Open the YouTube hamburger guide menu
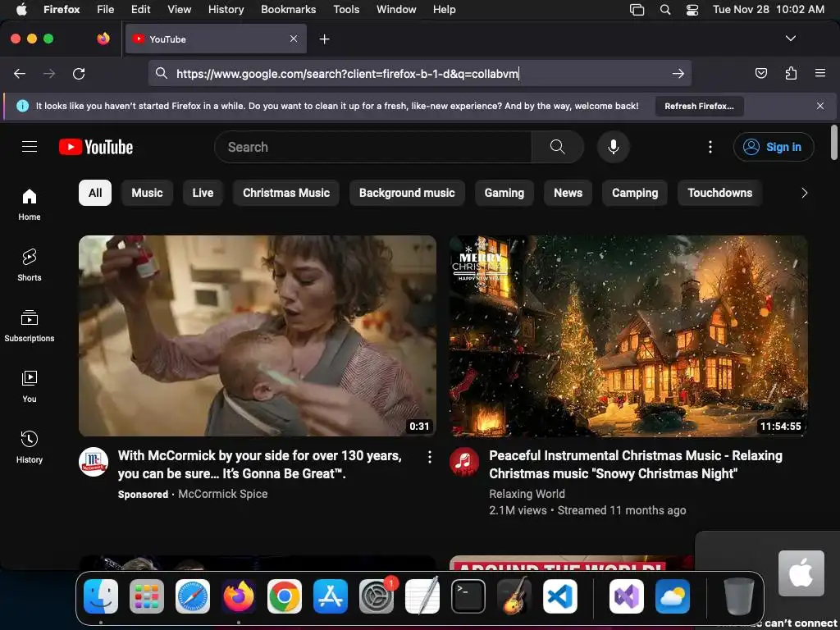 [x=30, y=146]
